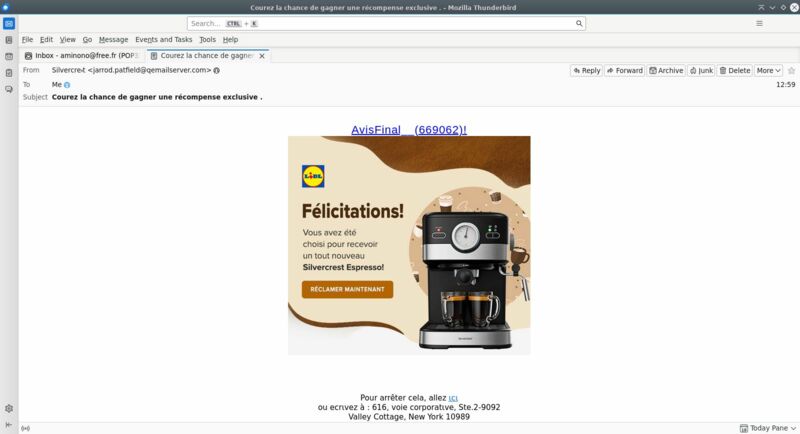Click sender contact info icon
This screenshot has width=800, height=434.
point(216,70)
